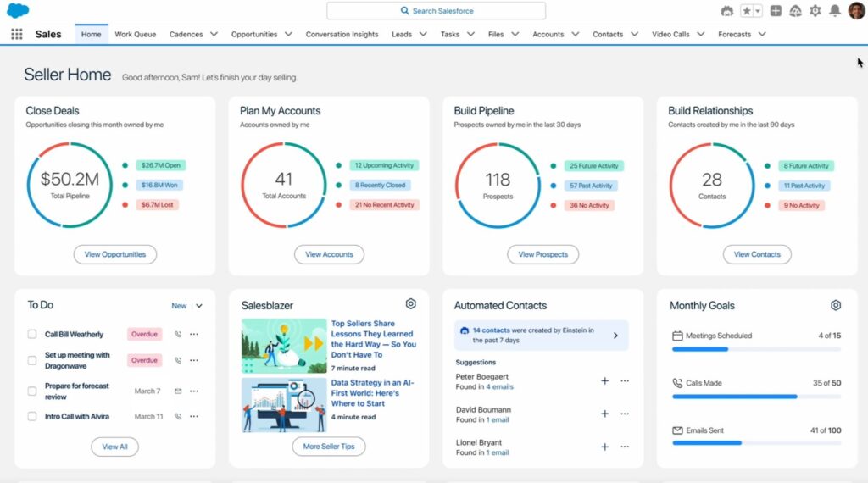Expand the Tasks tab dropdown
Image resolution: width=868 pixels, height=483 pixels.
470,34
